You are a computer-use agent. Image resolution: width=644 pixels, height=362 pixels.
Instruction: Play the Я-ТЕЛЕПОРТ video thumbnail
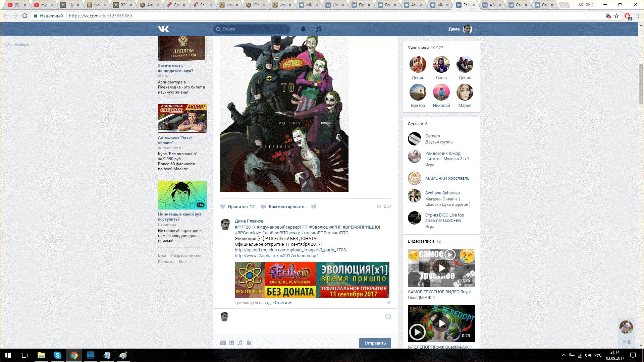(x=441, y=323)
